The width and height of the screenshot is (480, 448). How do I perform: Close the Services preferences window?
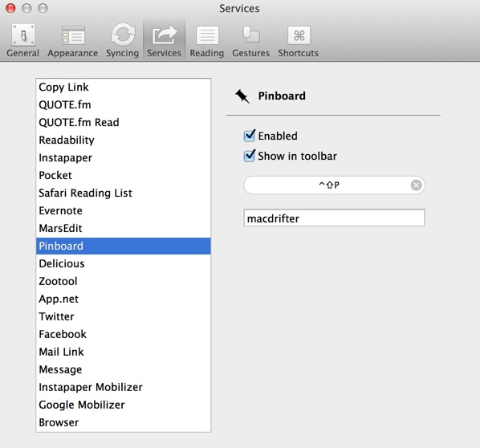click(x=10, y=8)
